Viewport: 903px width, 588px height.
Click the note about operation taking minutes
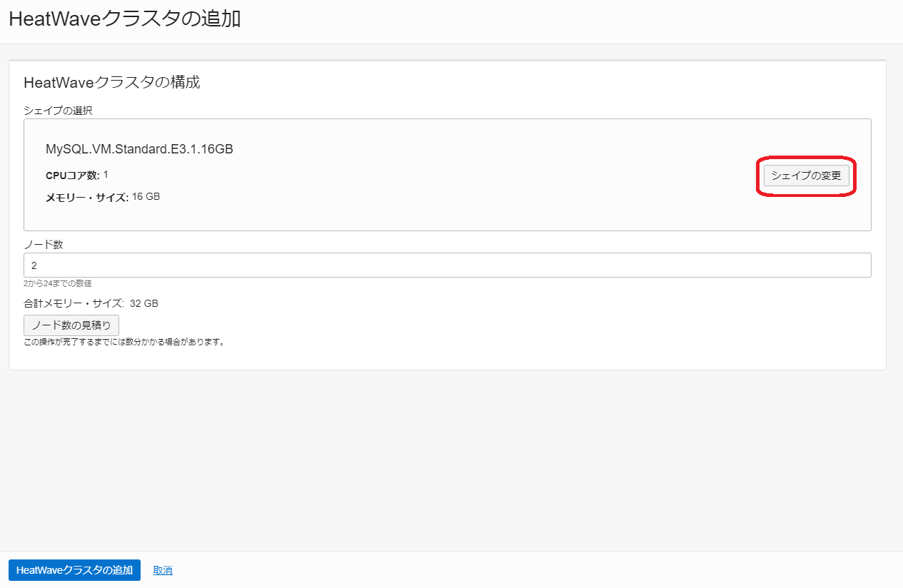(x=124, y=342)
